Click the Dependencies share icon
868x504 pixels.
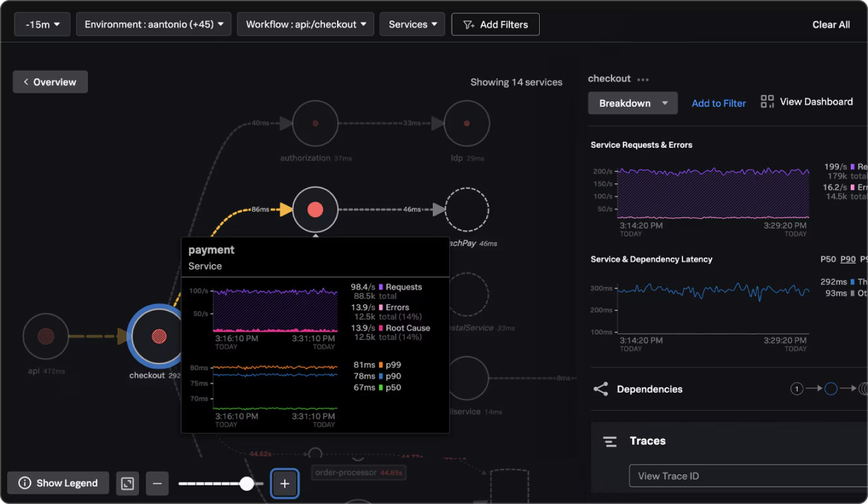tap(600, 389)
